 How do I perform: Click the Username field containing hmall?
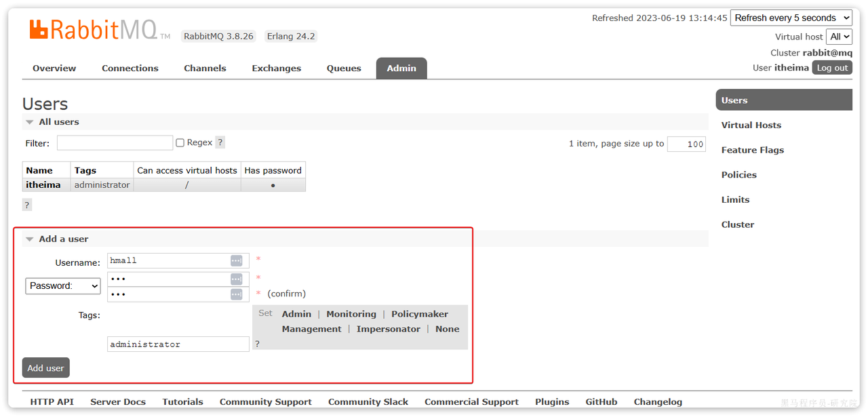tap(178, 261)
